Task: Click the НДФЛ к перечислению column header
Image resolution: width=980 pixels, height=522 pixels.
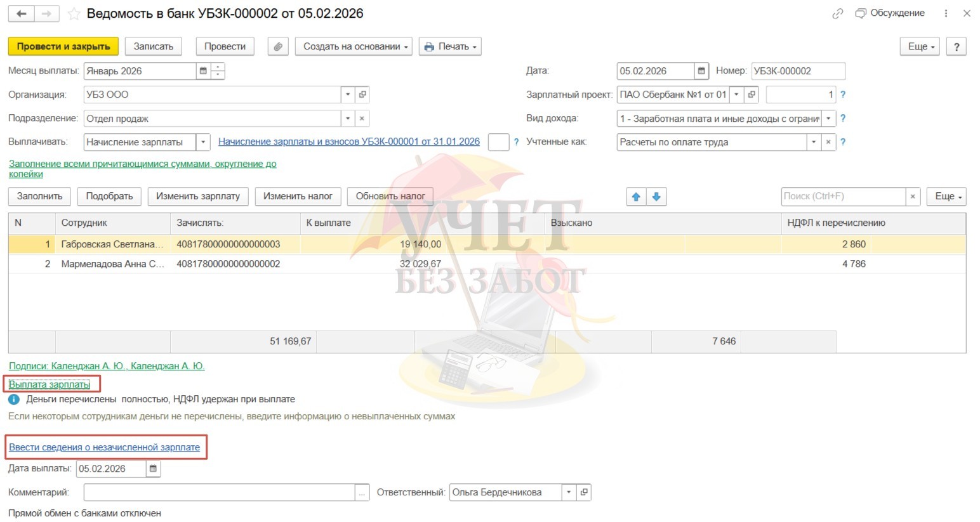Action: (873, 223)
